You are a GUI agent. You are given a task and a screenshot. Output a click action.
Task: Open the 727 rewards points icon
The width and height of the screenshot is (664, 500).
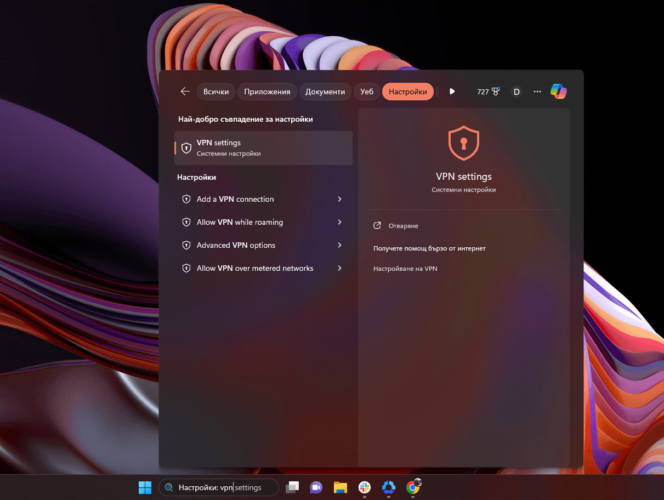488,91
